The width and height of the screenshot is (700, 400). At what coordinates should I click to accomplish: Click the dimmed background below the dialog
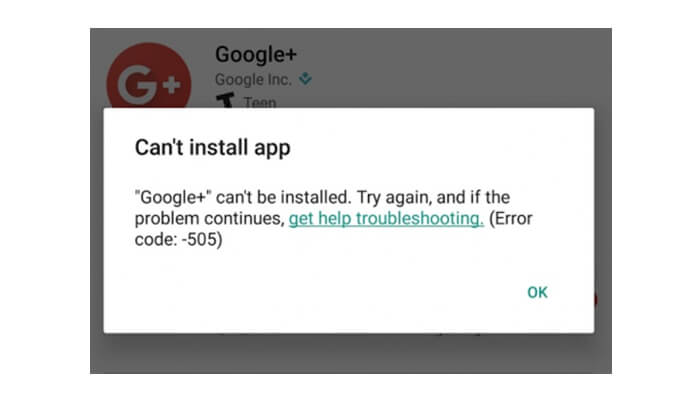click(350, 353)
